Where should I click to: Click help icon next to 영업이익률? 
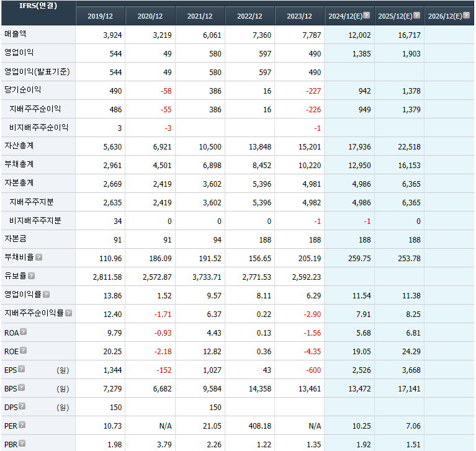tap(46, 294)
